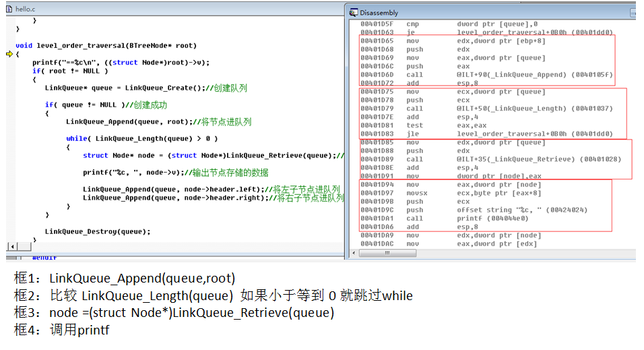Click the Disassembly scrollbar left arrow
The height and width of the screenshot is (350, 644).
354,253
